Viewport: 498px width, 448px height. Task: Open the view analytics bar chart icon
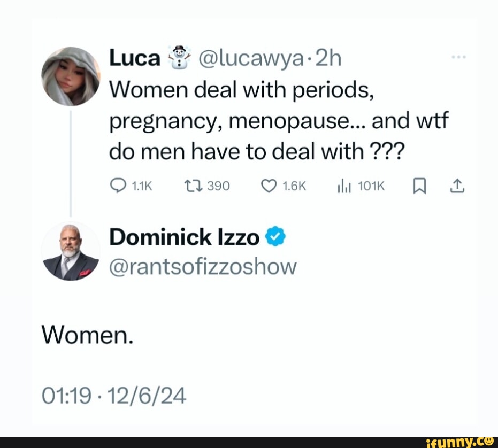(344, 186)
